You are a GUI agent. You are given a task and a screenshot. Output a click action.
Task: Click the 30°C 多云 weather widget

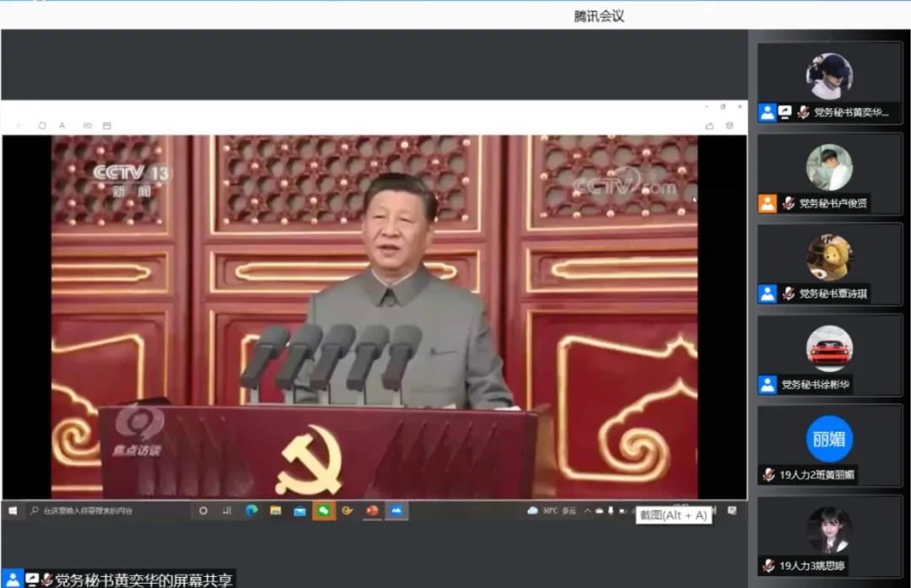pyautogui.click(x=553, y=510)
